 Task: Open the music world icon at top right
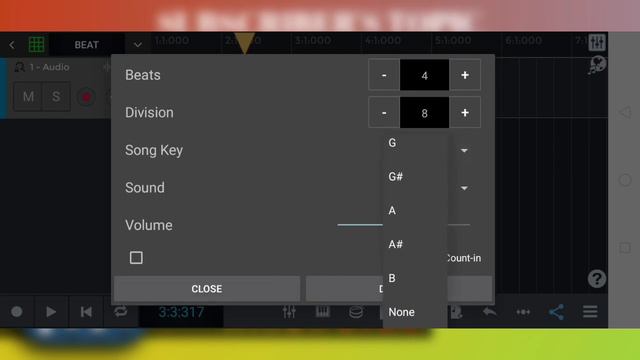coord(597,65)
